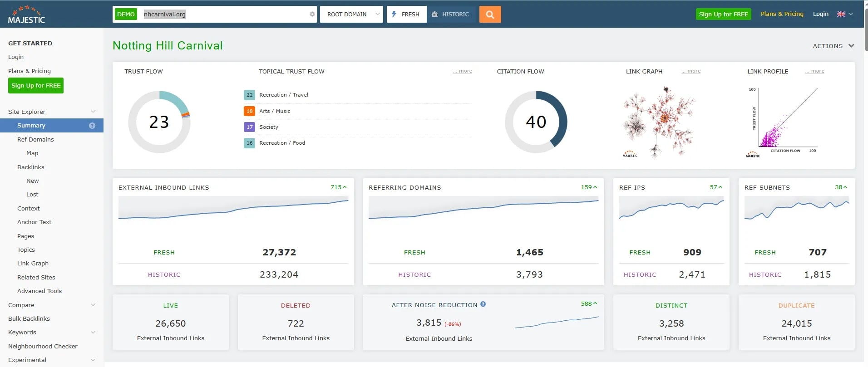Viewport: 868px width, 367px height.
Task: Click the Deleted count 722
Action: 296,323
